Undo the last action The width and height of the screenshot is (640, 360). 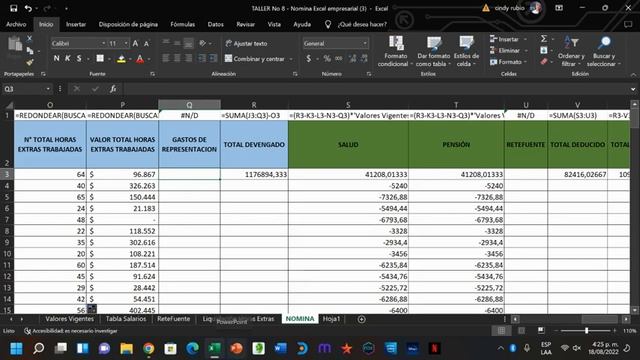tap(28, 8)
